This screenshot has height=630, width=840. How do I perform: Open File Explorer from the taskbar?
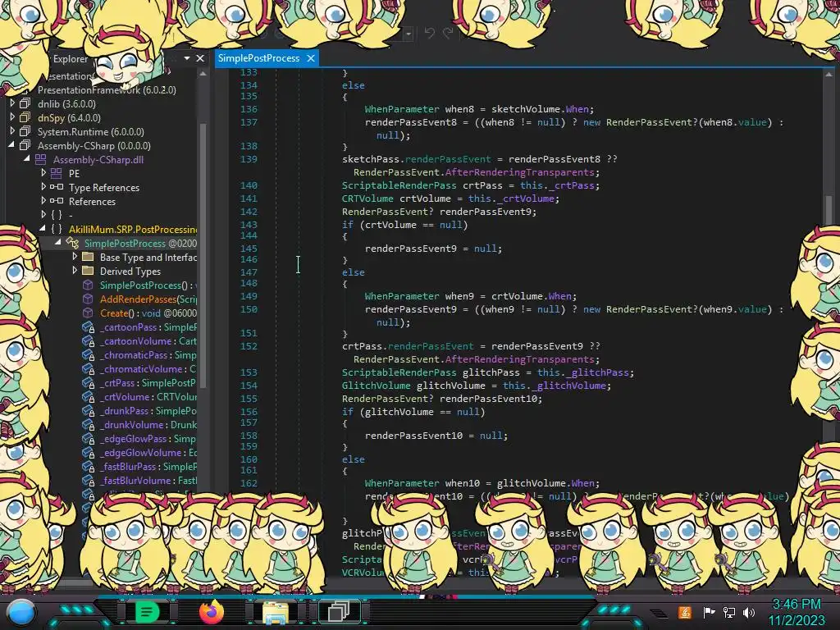[x=275, y=612]
